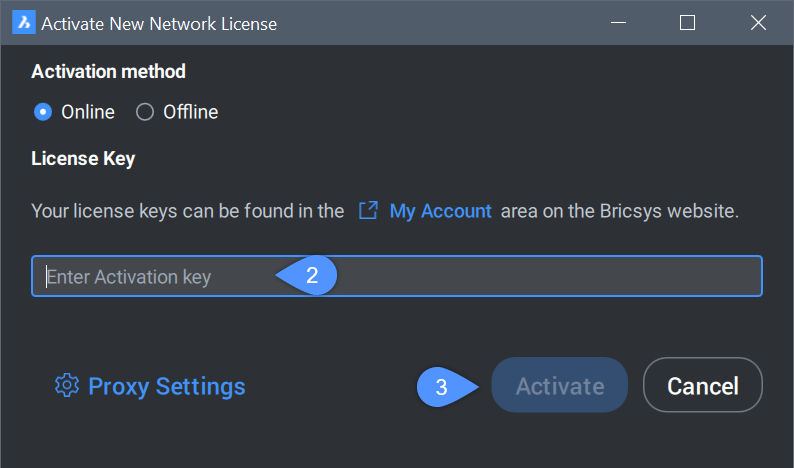Click the "Your license keys can be found" text
Image resolution: width=794 pixels, height=468 pixels.
(x=187, y=211)
